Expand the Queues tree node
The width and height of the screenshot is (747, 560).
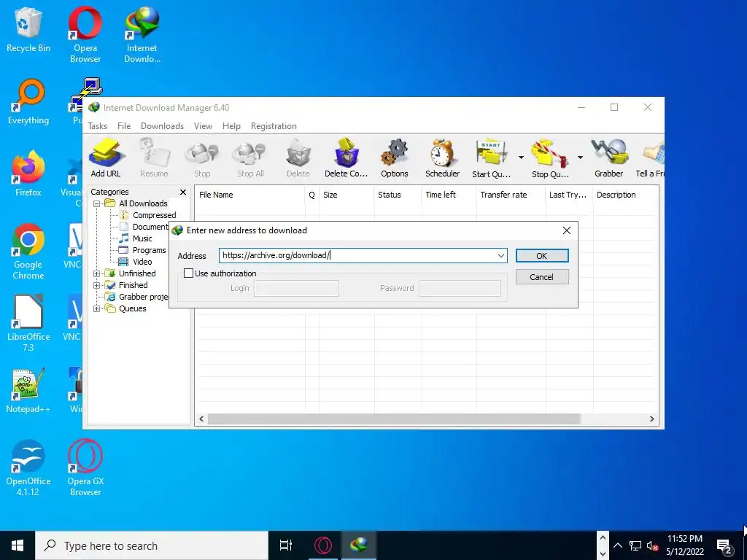click(x=97, y=308)
